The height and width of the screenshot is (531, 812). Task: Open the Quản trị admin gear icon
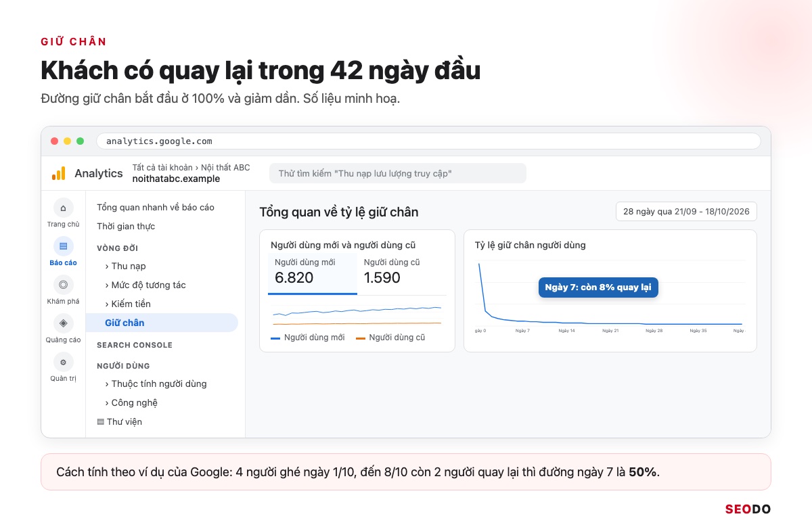point(64,362)
